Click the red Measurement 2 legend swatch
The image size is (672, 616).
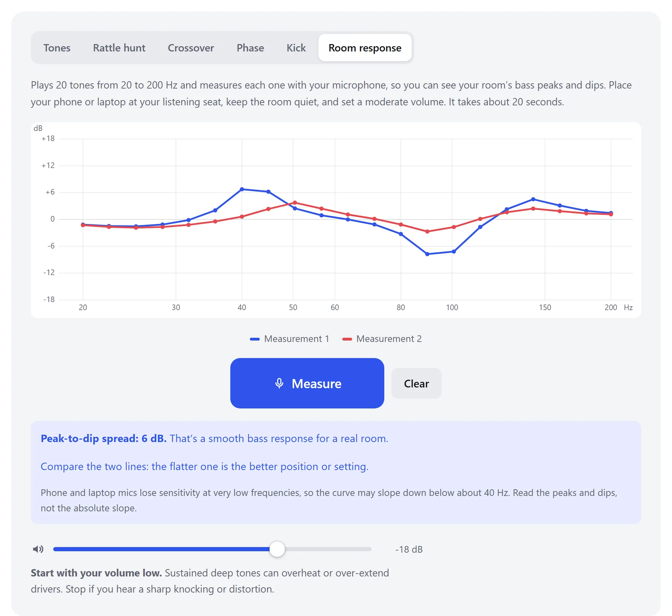tap(347, 339)
